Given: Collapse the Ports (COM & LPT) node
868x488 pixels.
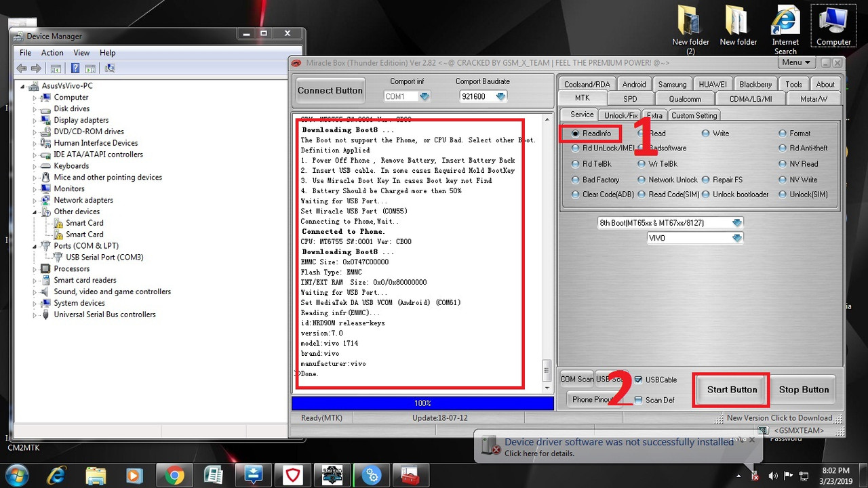Looking at the screenshot, I should tap(35, 245).
